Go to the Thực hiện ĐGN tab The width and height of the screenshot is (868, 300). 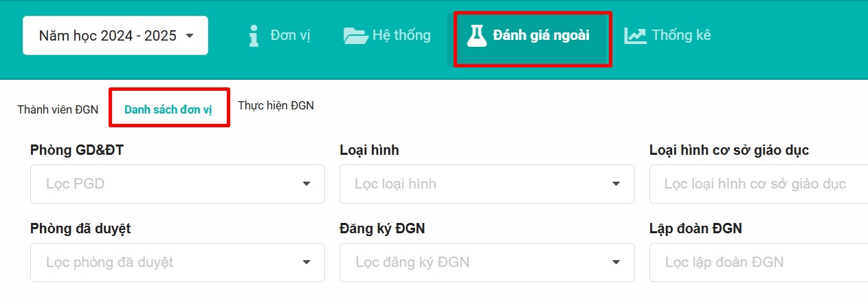coord(276,106)
